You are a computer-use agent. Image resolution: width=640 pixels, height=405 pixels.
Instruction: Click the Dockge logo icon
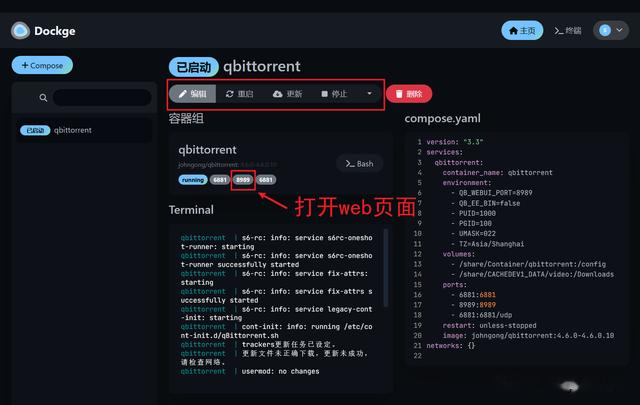click(x=20, y=31)
